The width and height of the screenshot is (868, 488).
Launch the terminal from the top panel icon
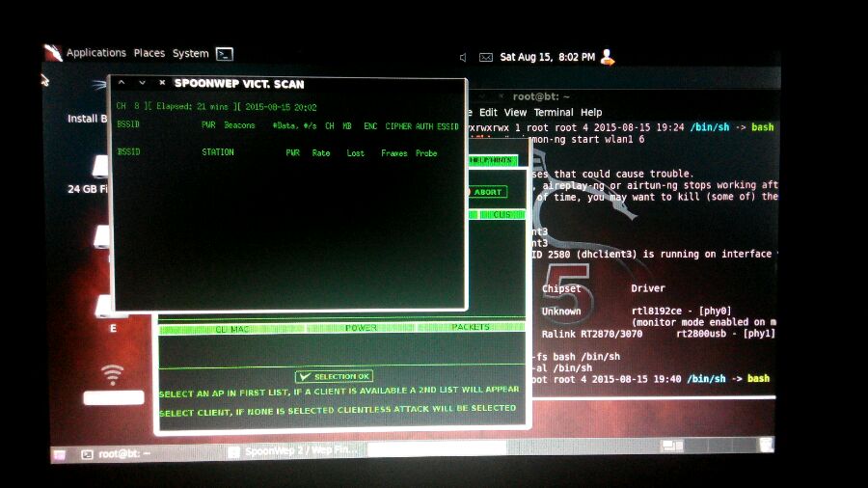pos(224,54)
